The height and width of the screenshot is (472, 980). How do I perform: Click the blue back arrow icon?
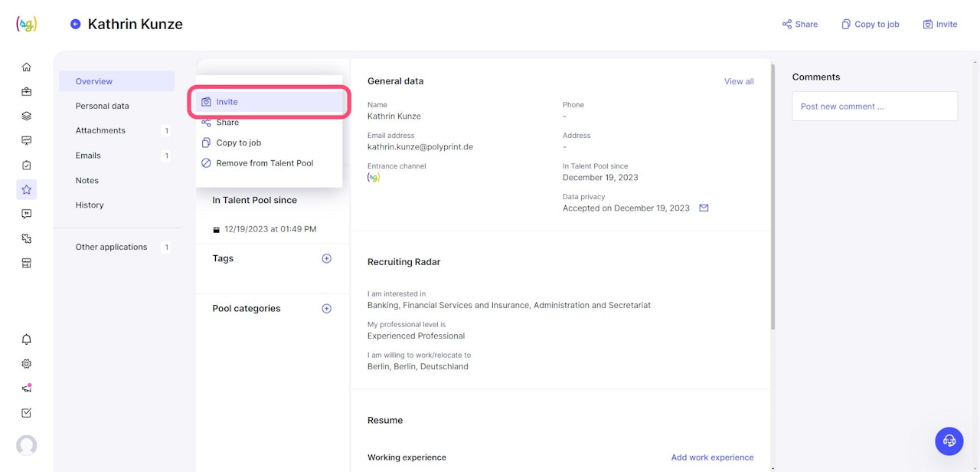click(75, 24)
